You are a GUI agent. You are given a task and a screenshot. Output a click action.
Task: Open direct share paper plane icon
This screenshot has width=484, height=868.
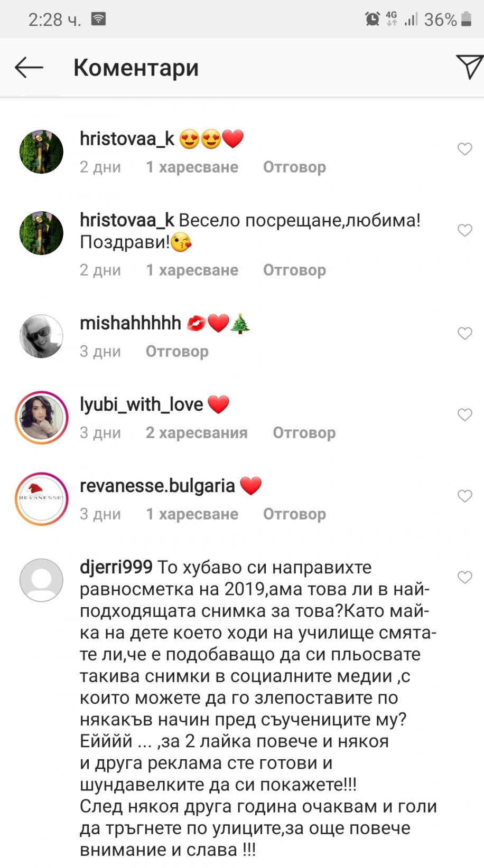point(469,67)
